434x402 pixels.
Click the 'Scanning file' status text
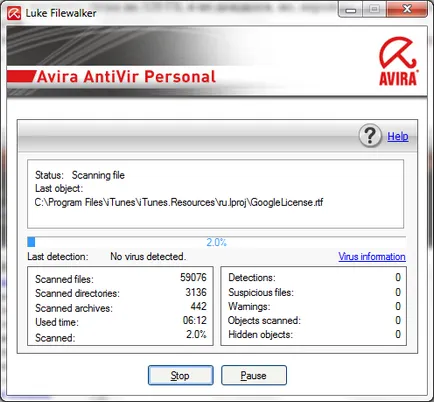pyautogui.click(x=98, y=175)
